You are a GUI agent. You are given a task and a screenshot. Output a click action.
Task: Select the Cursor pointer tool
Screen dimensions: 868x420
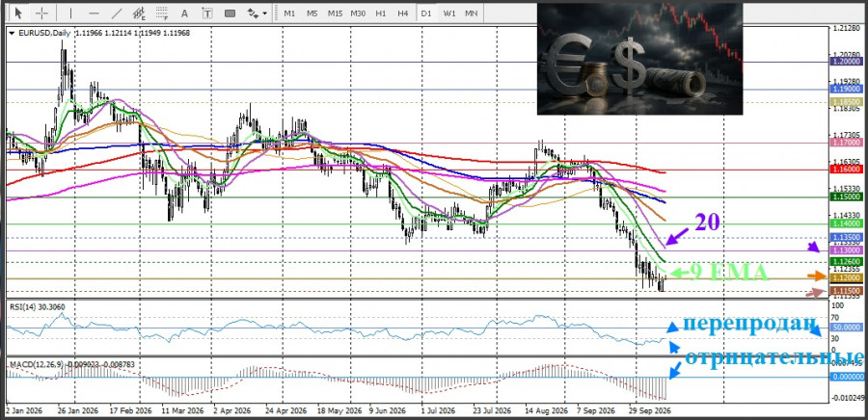point(19,13)
